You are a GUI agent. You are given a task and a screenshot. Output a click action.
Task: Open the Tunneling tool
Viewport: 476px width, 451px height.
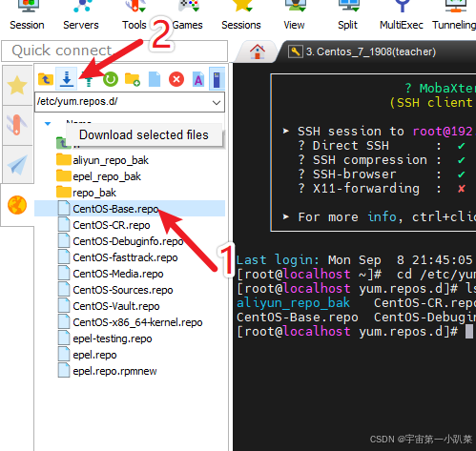click(454, 16)
